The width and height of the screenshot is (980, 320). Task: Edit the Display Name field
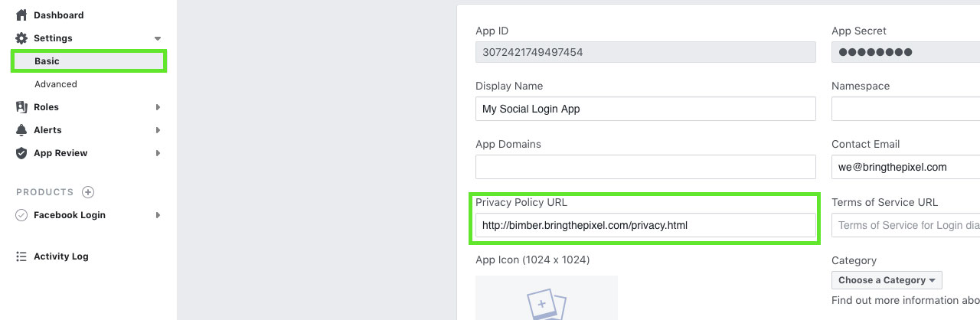coord(645,109)
